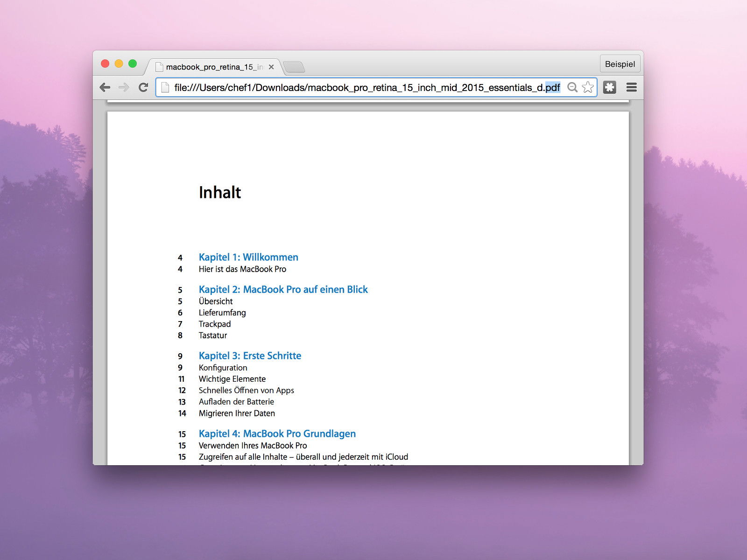Go back with the back arrow

click(105, 87)
